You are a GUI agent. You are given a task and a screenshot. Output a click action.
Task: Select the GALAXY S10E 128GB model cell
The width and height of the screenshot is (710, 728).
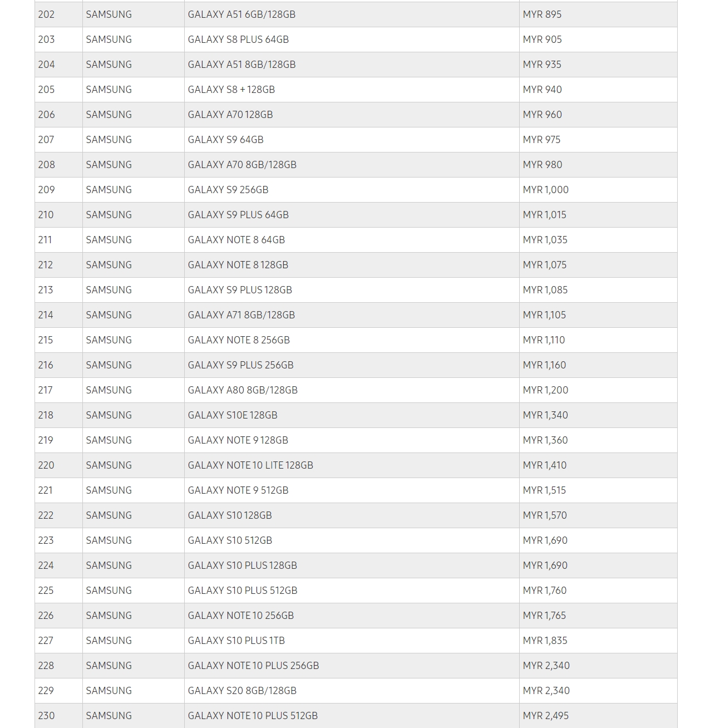click(233, 415)
